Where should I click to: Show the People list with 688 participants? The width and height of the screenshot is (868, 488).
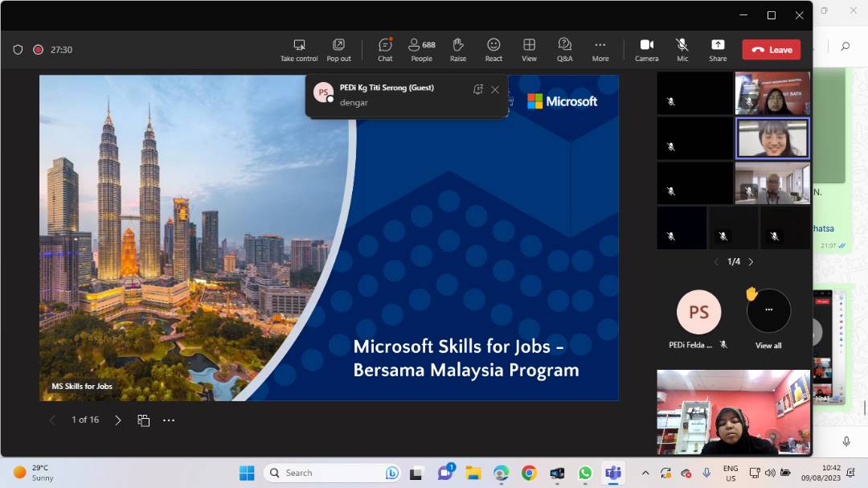(422, 50)
